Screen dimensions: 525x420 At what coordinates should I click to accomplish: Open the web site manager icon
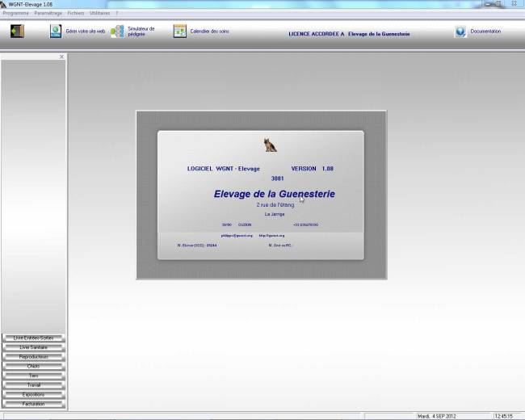(56, 31)
